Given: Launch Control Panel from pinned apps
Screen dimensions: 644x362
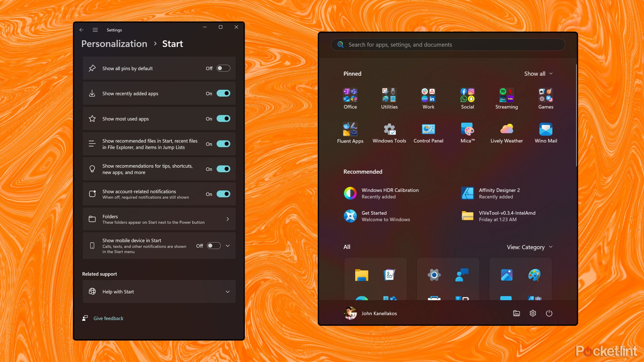Looking at the screenshot, I should pos(428,132).
